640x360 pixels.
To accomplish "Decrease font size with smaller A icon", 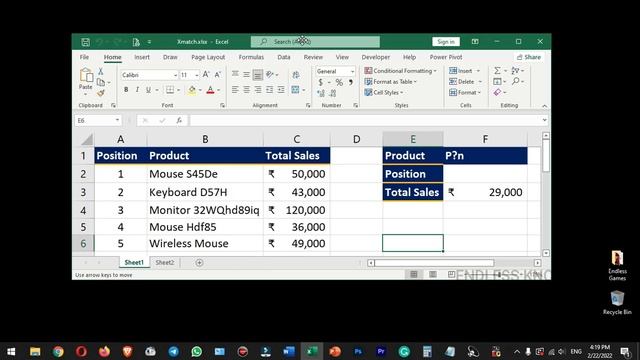I will (218, 75).
